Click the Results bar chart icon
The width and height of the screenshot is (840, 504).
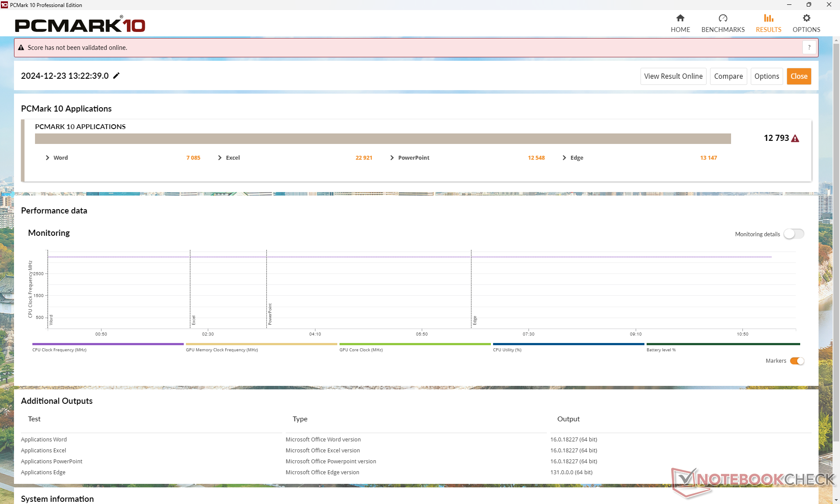(x=768, y=18)
